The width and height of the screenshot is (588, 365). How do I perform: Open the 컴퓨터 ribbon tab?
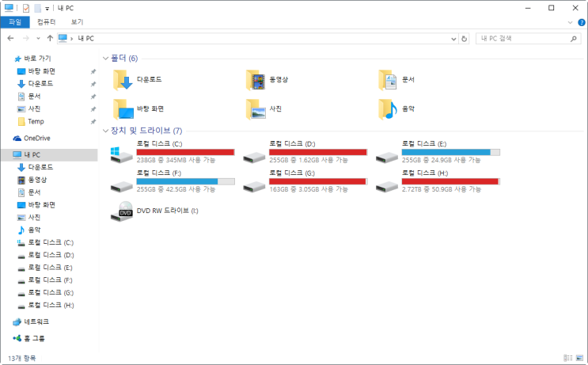click(x=47, y=22)
